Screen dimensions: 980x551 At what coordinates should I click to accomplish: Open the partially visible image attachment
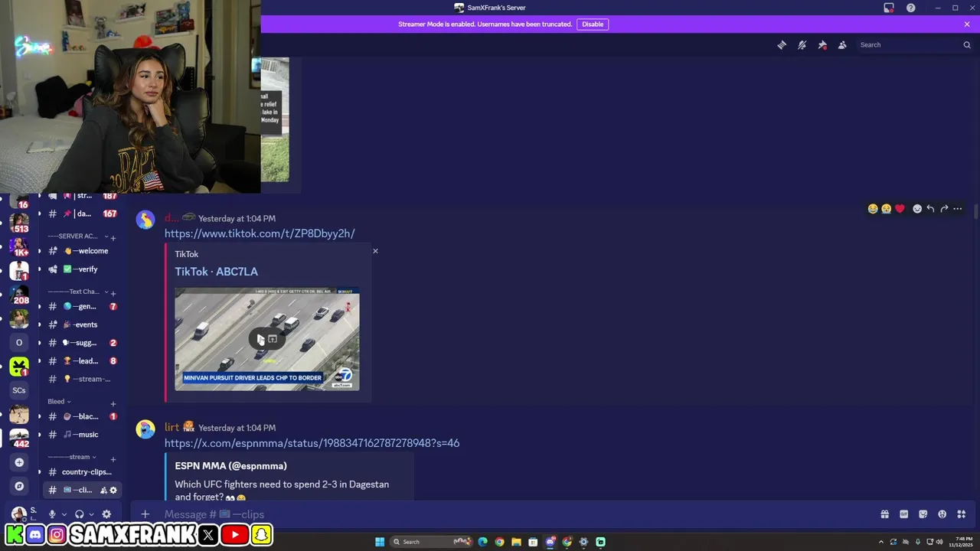click(275, 120)
